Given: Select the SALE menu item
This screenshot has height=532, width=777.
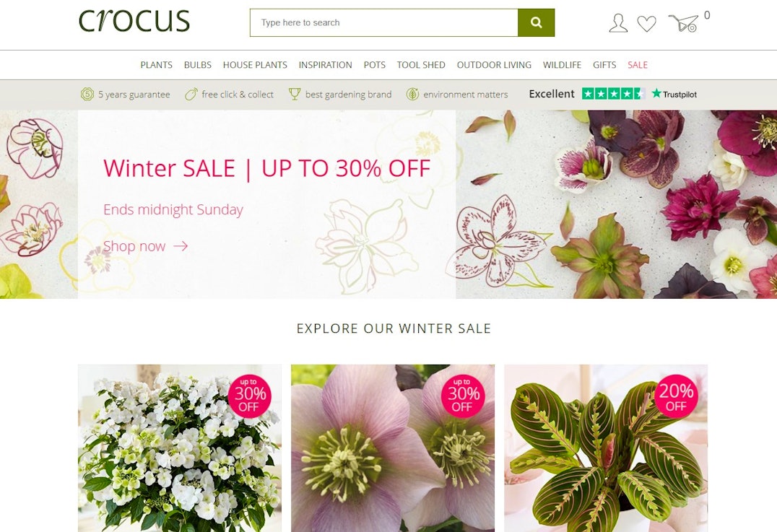Looking at the screenshot, I should coord(637,65).
